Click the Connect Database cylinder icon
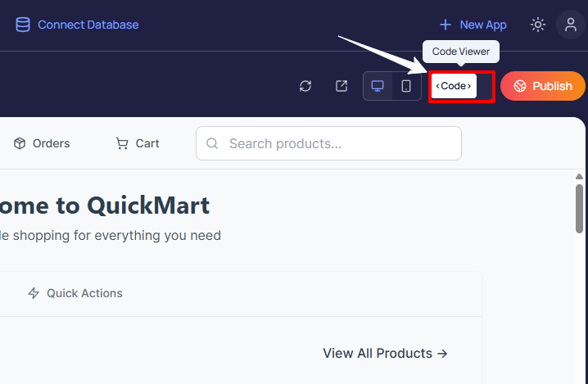This screenshot has width=588, height=384. point(23,25)
